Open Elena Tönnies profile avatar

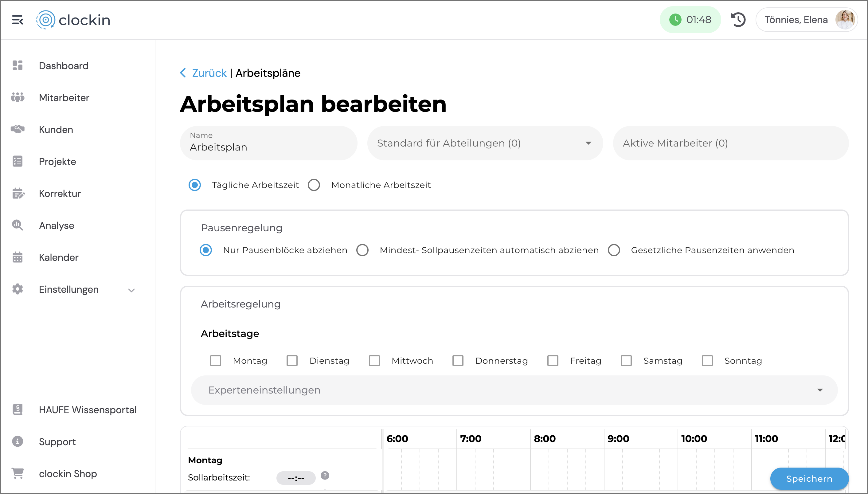(845, 20)
